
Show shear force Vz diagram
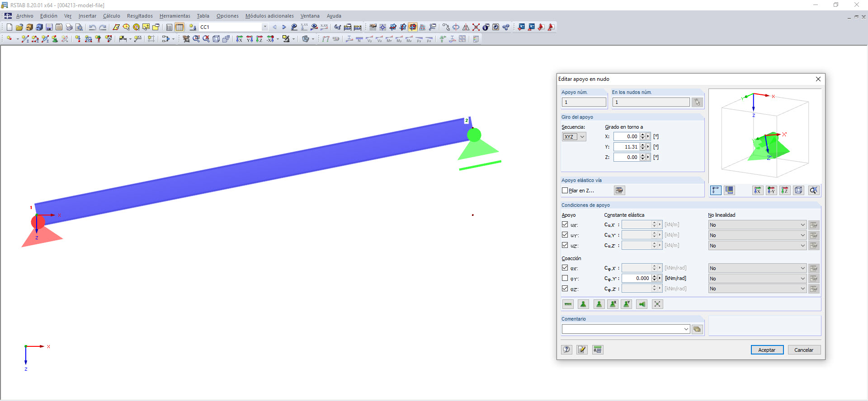379,39
